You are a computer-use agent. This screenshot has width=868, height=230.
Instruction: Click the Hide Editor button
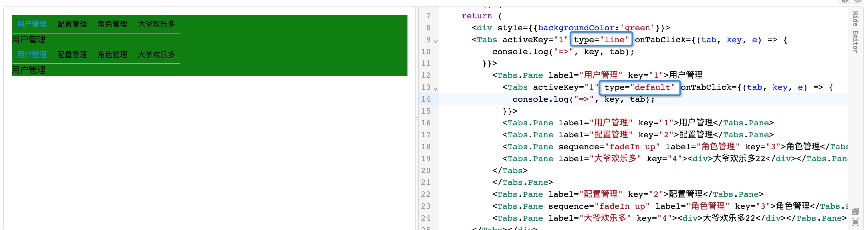(x=855, y=32)
